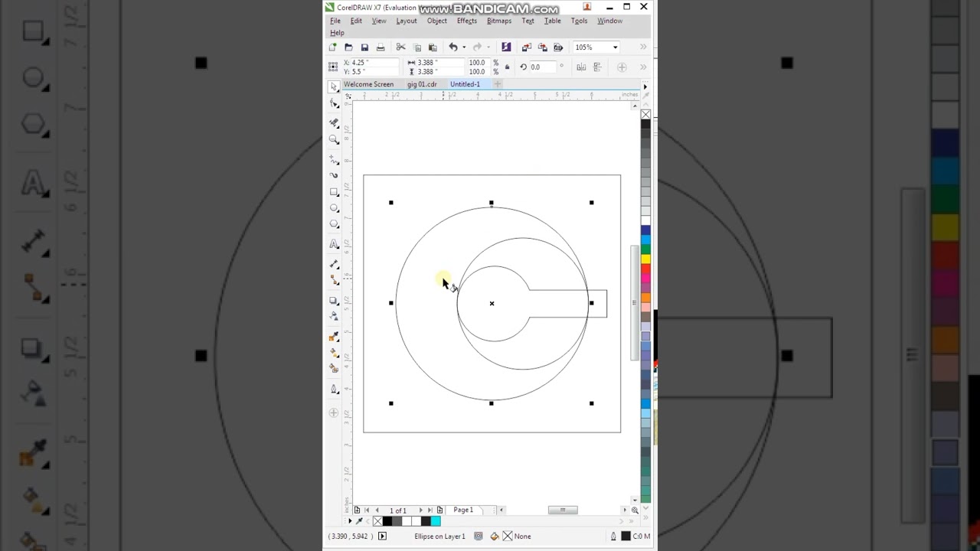Switch to the Welcome Screen tab

(x=368, y=84)
